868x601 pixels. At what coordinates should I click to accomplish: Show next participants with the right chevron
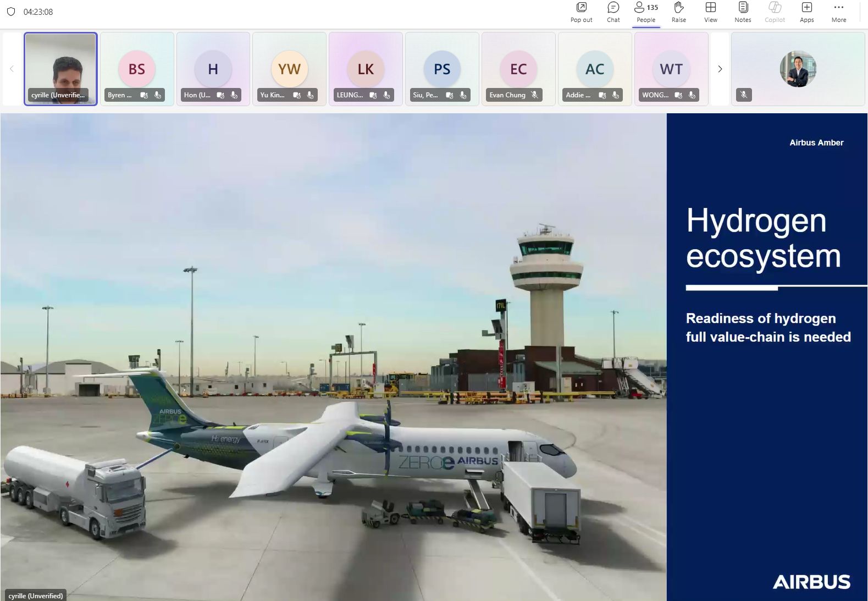pyautogui.click(x=720, y=69)
